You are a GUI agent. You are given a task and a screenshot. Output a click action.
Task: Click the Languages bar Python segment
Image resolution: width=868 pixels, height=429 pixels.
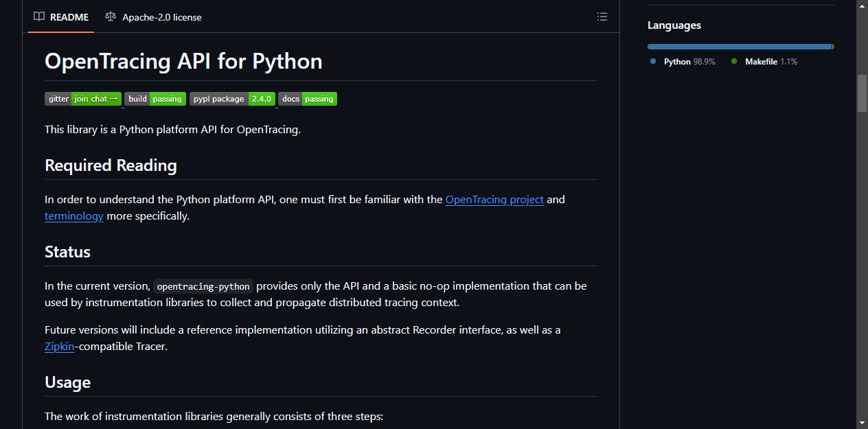click(x=739, y=47)
